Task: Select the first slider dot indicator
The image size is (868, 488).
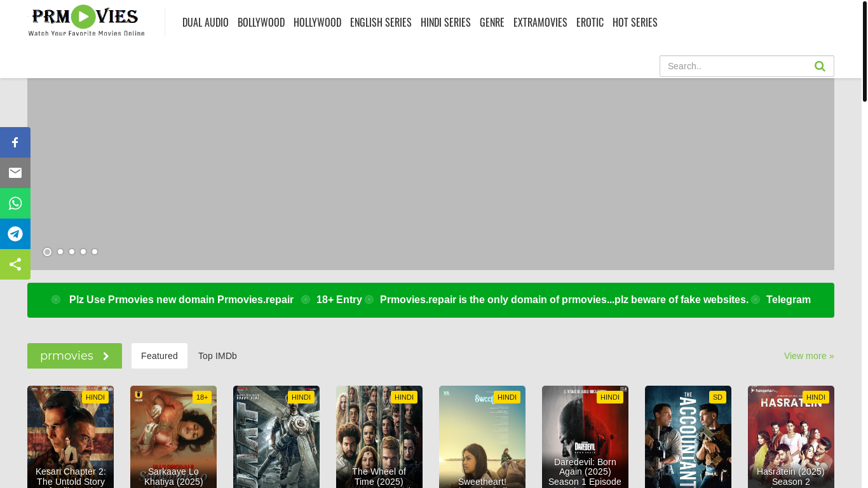Action: [47, 252]
